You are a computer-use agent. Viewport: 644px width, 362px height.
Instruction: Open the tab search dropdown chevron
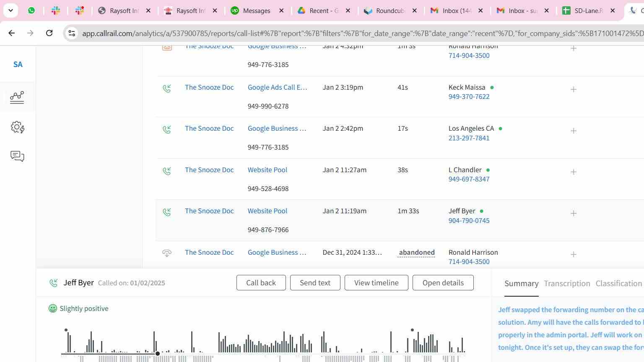(x=10, y=10)
